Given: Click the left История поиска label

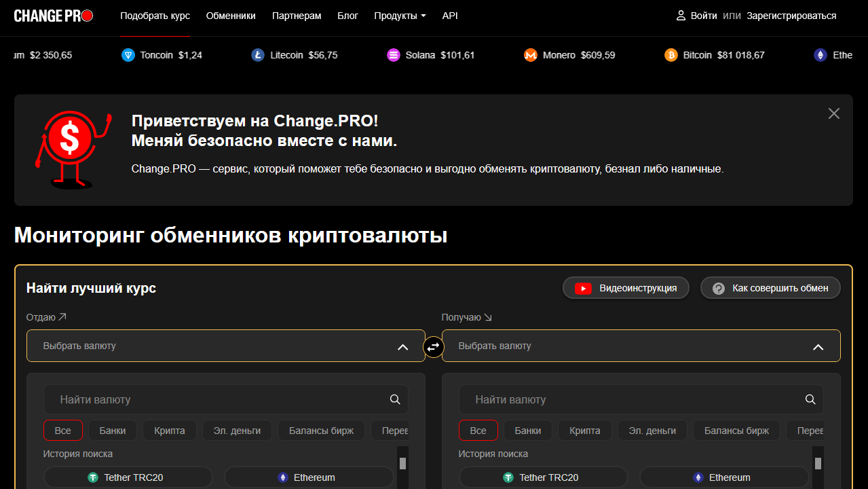Looking at the screenshot, I should [x=78, y=454].
